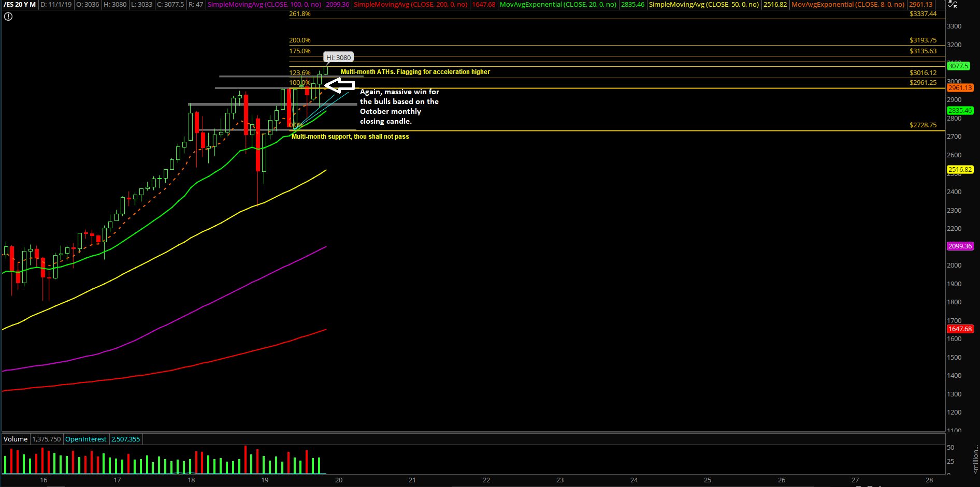980x487 pixels.
Task: Select MovAvgExponential 20 study label
Action: point(558,4)
